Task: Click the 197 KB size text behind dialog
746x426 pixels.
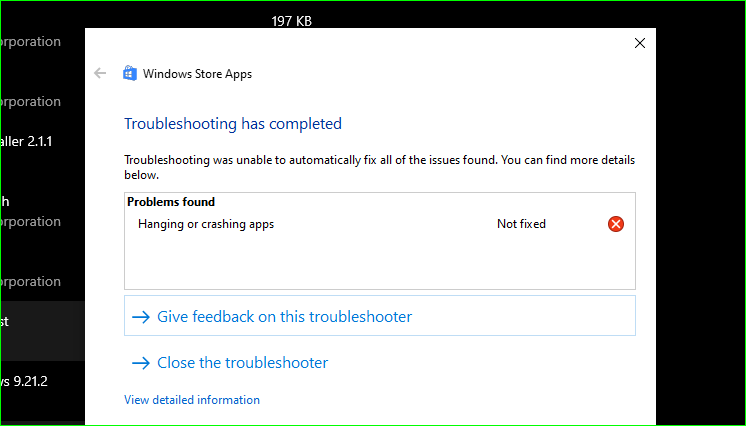Action: [292, 21]
